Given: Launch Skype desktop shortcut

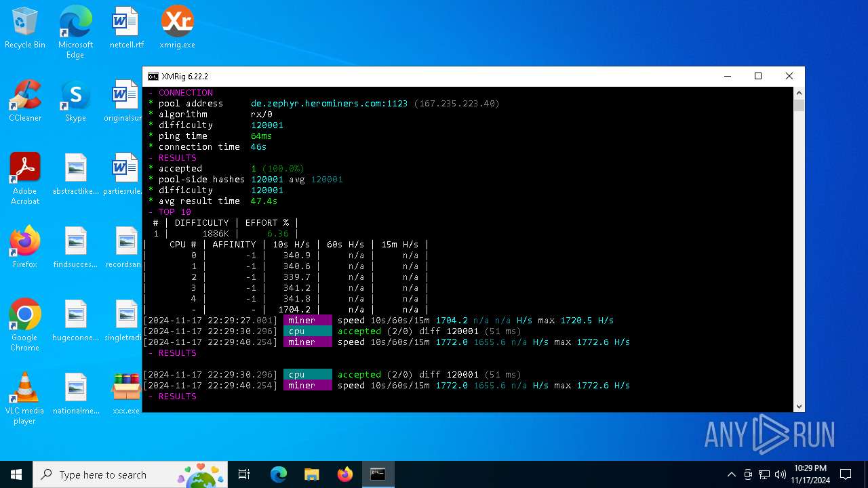Looking at the screenshot, I should click(75, 102).
